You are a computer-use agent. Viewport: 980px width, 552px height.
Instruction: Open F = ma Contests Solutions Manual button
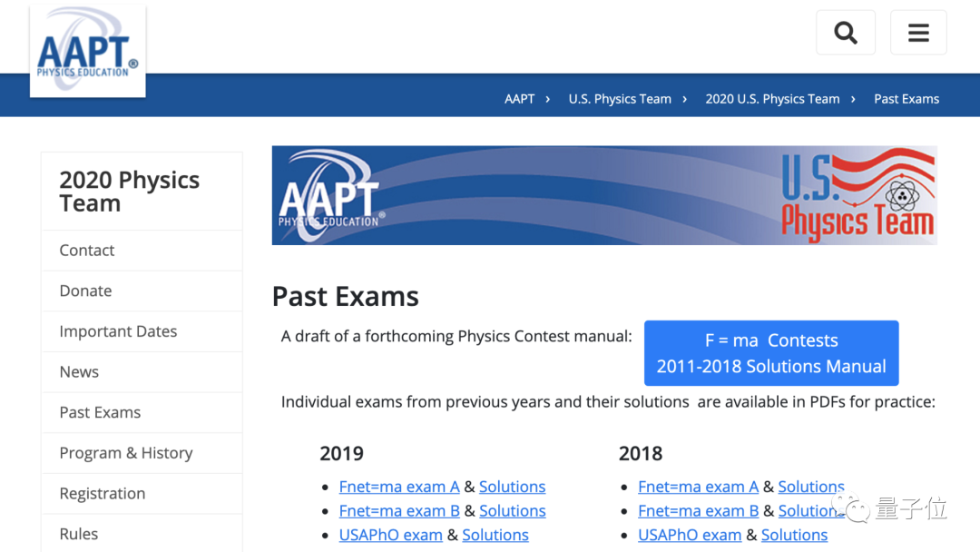[771, 353]
